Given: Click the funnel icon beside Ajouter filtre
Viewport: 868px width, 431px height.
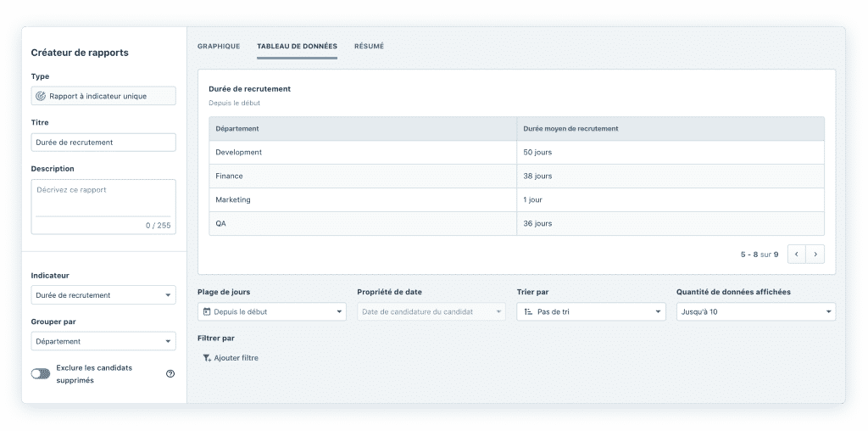Looking at the screenshot, I should point(207,358).
